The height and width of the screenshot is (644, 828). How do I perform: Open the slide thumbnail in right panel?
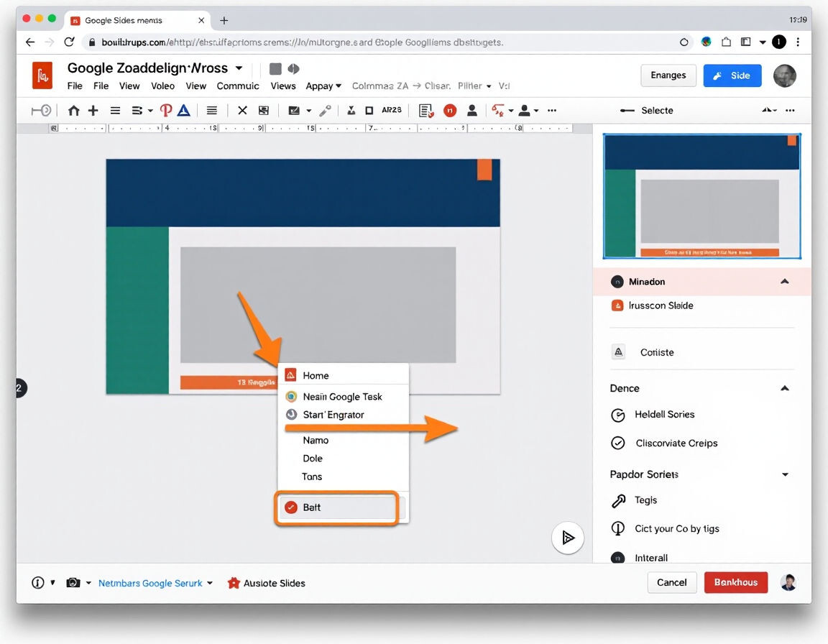(701, 195)
